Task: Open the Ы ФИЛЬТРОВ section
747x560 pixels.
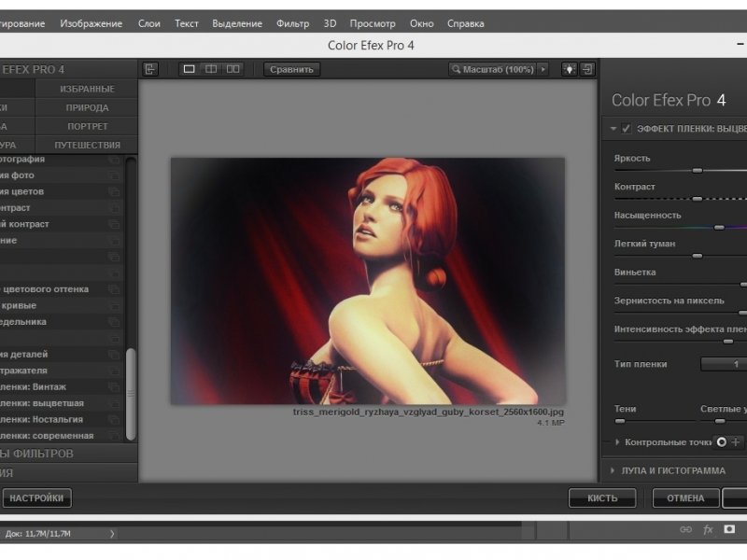Action: point(68,454)
